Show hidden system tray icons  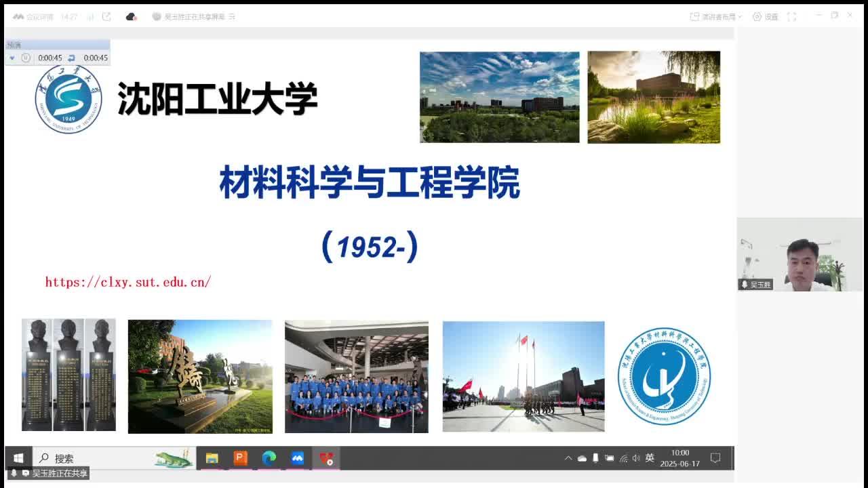pos(568,458)
